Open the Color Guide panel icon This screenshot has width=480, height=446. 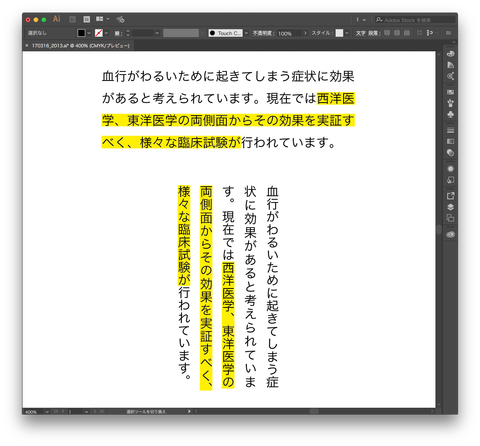coord(450,65)
